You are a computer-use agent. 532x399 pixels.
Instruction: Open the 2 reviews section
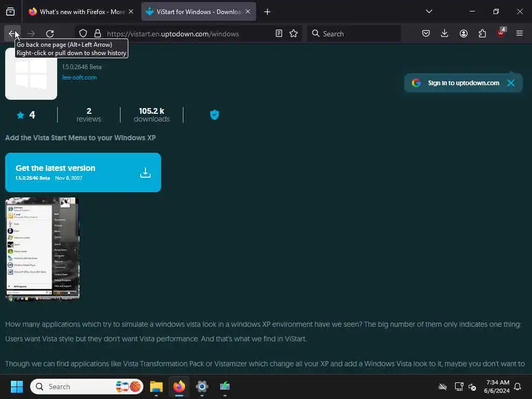[x=88, y=115]
